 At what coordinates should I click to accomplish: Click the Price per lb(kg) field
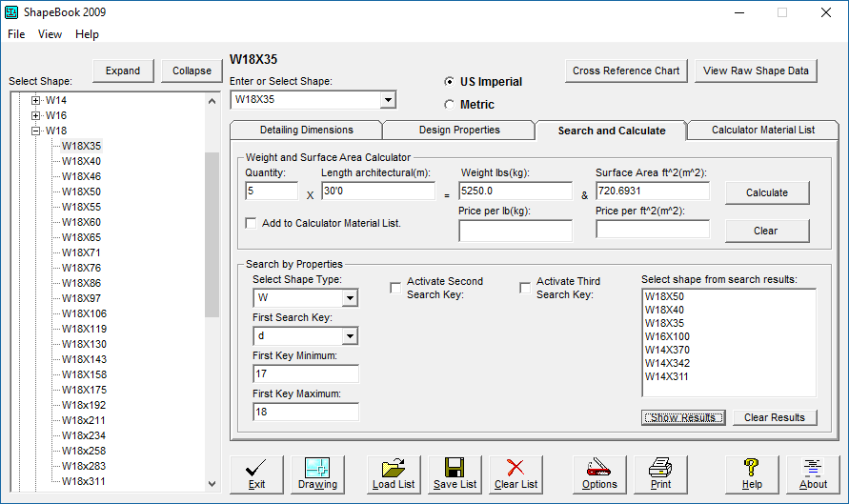click(x=515, y=231)
